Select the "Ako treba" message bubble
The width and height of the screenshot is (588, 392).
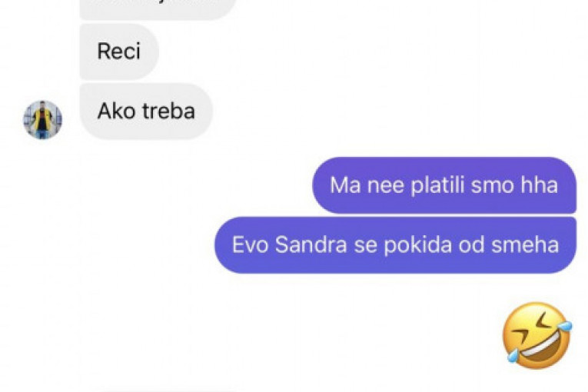tap(146, 111)
